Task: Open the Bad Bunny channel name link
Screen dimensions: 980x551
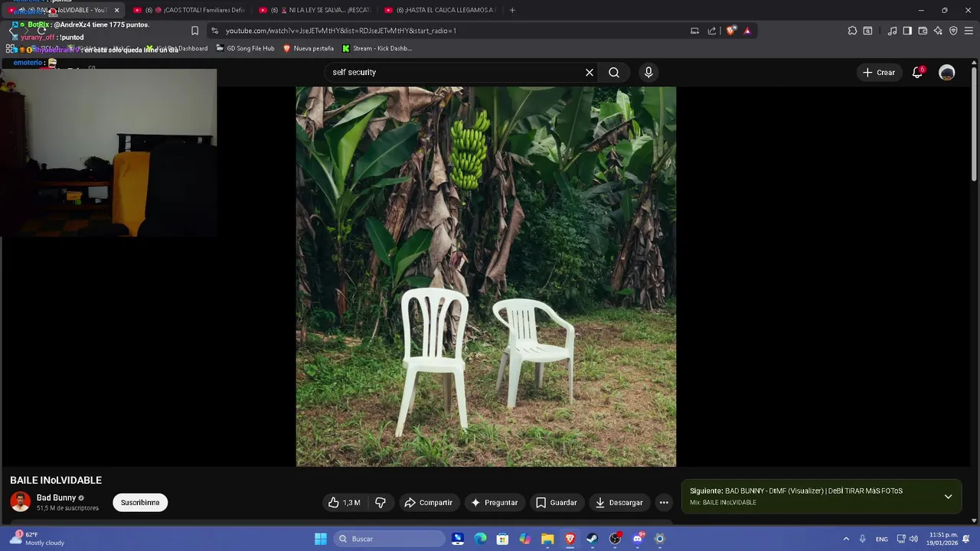Action: 56,498
